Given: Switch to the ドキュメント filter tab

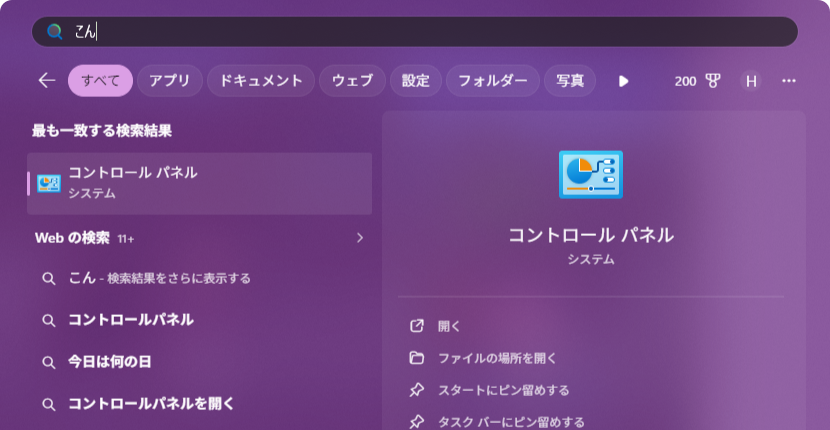Looking at the screenshot, I should point(261,81).
